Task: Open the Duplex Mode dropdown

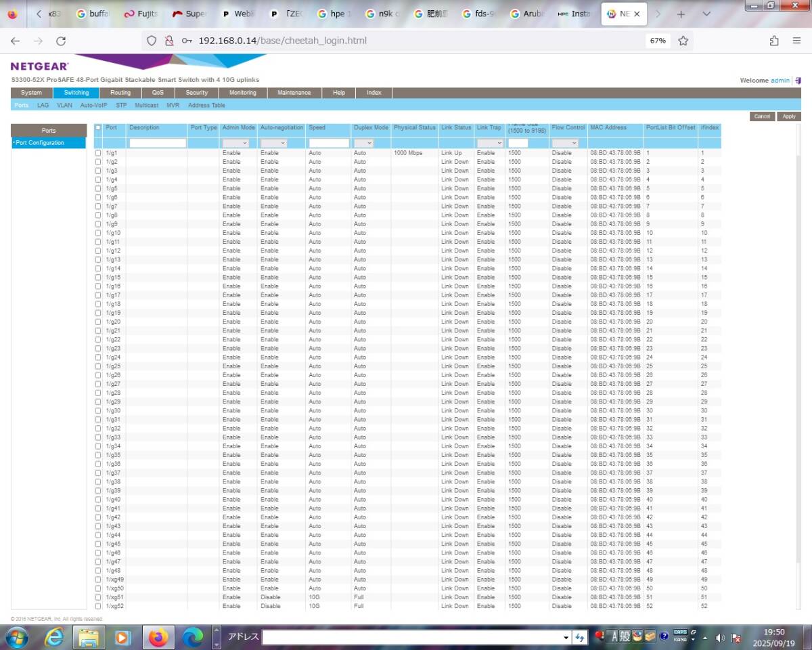Action: (363, 144)
